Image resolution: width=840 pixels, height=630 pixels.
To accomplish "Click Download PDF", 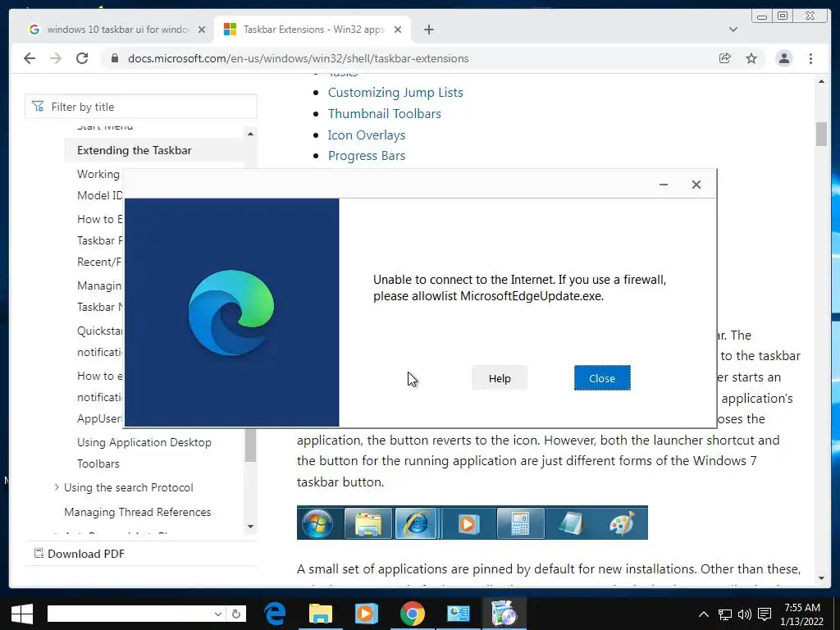I will click(x=80, y=554).
